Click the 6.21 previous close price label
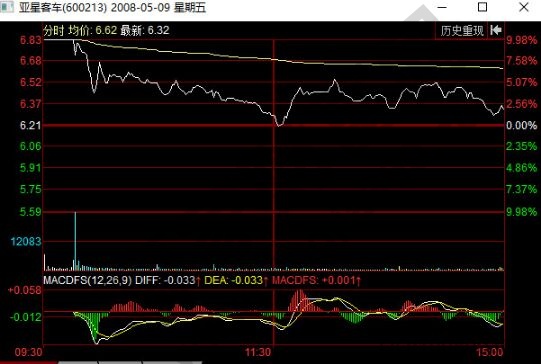Viewport: 541px width, 364px height. click(x=30, y=125)
